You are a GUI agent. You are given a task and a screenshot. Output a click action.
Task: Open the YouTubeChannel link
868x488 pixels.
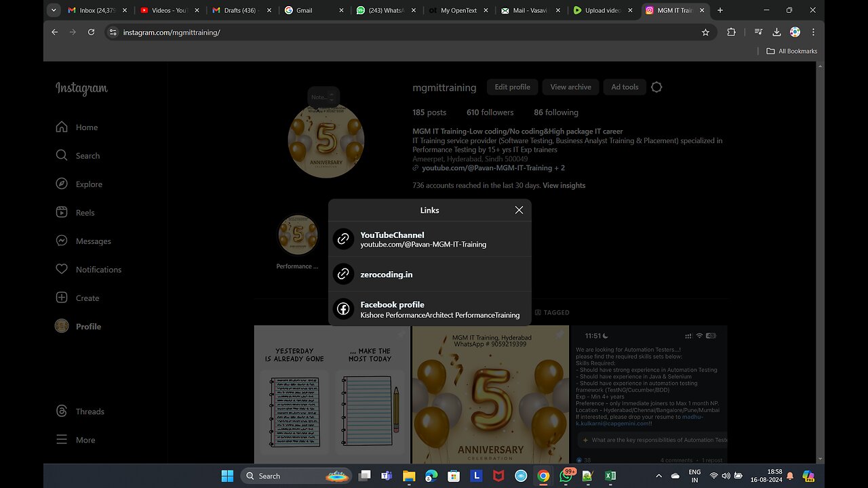[x=430, y=239]
